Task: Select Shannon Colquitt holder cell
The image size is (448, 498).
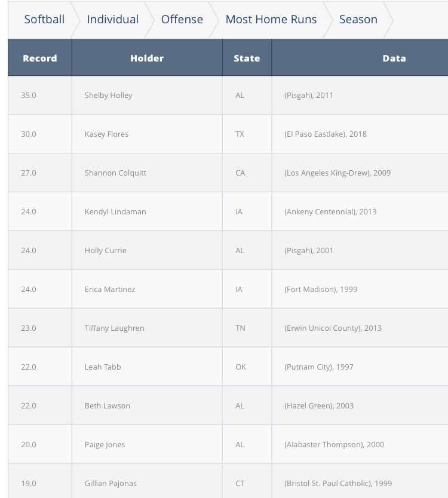Action: 147,173
